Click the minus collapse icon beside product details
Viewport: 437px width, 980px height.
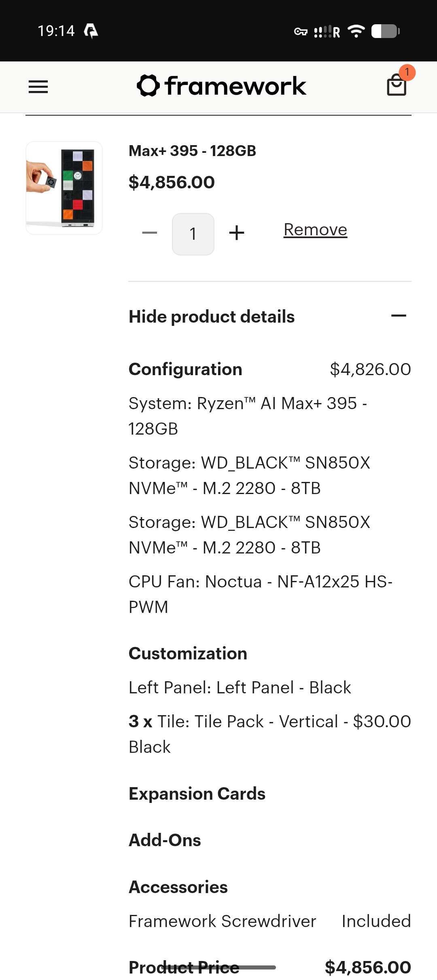tap(399, 316)
